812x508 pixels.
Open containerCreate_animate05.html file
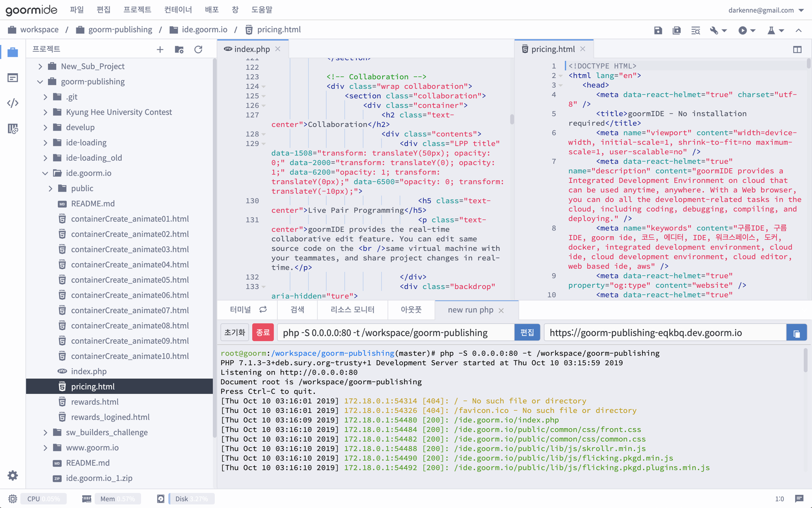(x=130, y=280)
